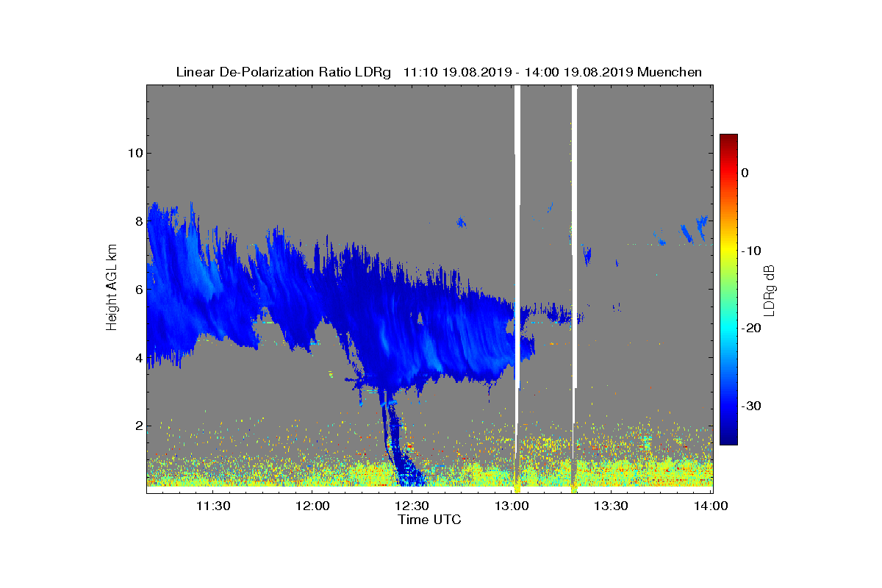Click the colorbar tick label '-30'
882x588 pixels.
pos(751,406)
